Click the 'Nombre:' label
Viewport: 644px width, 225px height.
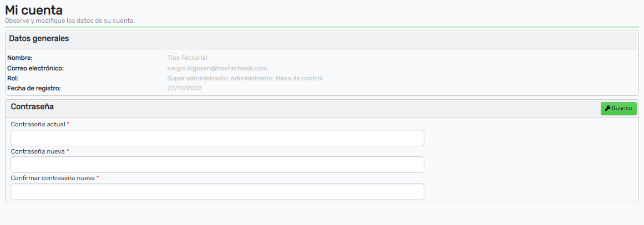point(20,58)
